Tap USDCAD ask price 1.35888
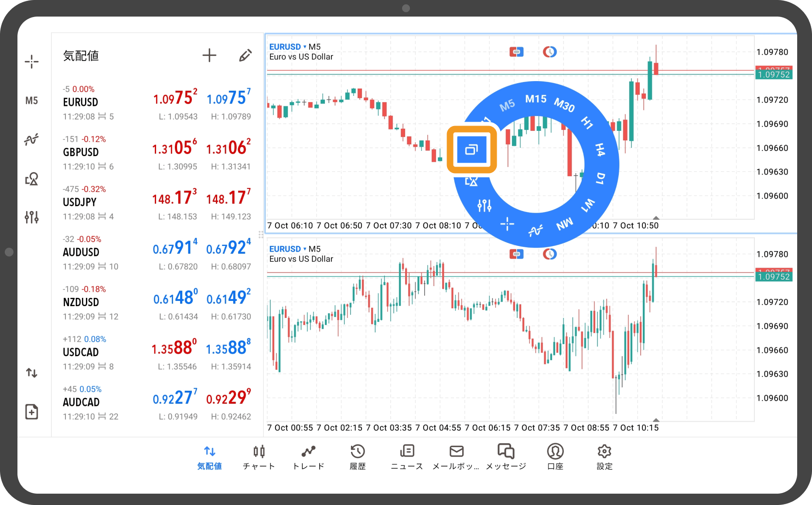 coord(229,348)
